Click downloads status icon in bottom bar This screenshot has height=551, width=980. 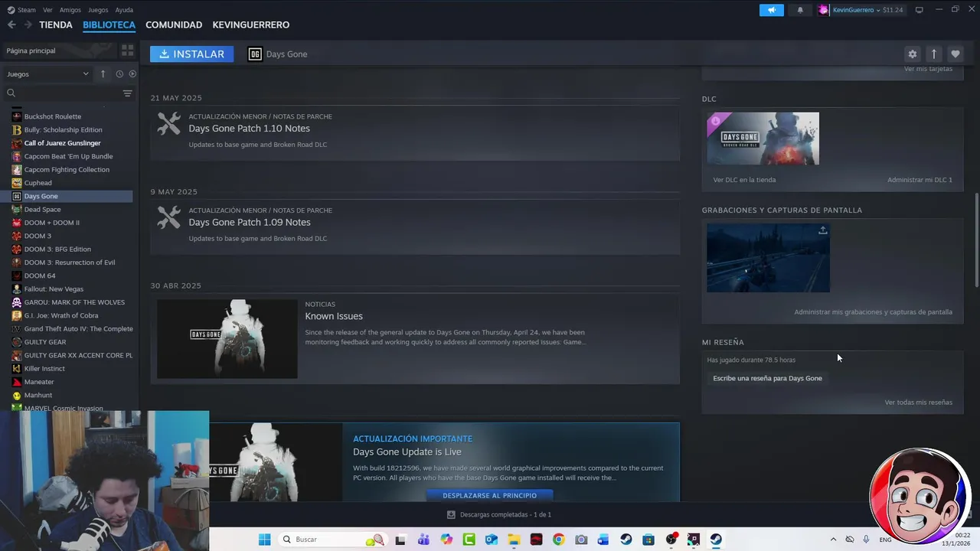[x=451, y=514]
